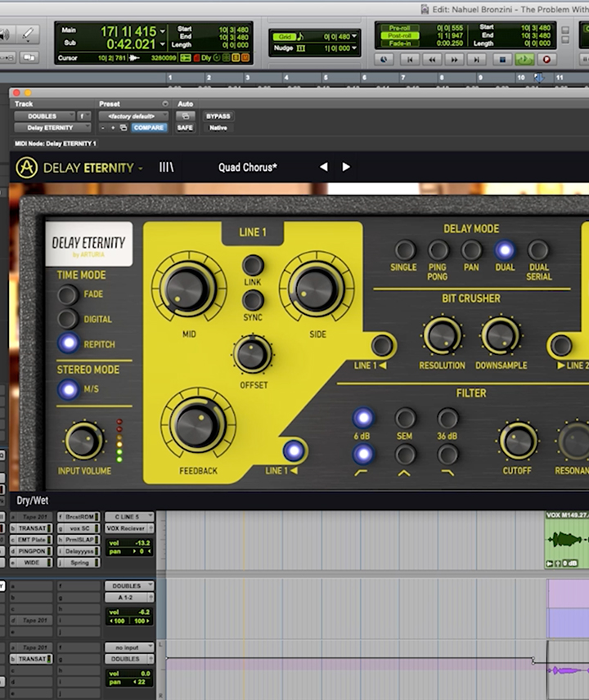
Task: Go to the next preset arrow
Action: pyautogui.click(x=346, y=167)
